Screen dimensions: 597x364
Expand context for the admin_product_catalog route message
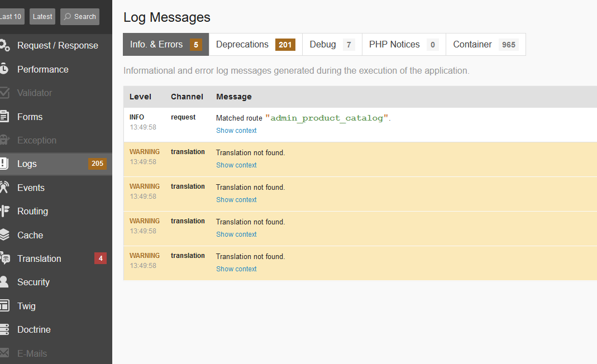236,131
